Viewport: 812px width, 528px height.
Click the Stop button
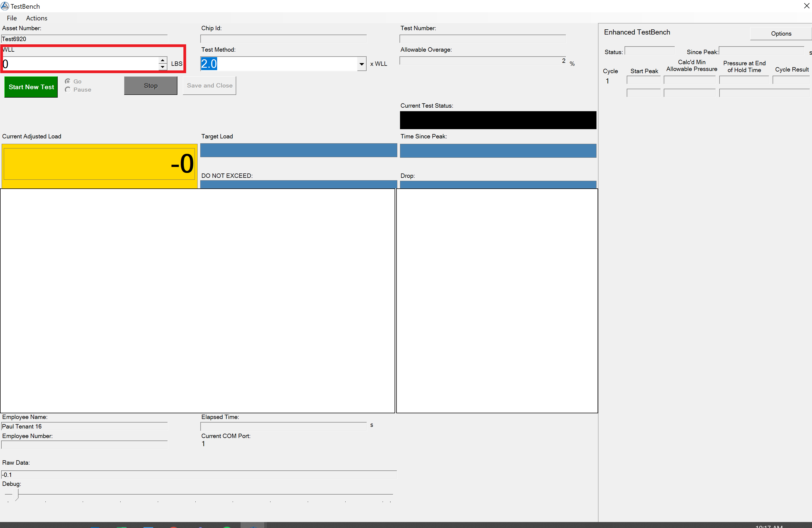150,86
